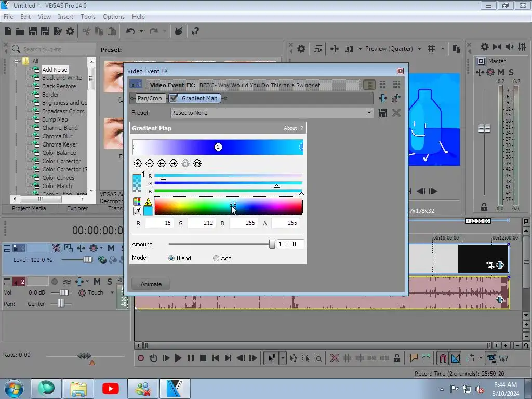Arm audio track 2 for record
This screenshot has height=399, width=532.
tap(54, 282)
